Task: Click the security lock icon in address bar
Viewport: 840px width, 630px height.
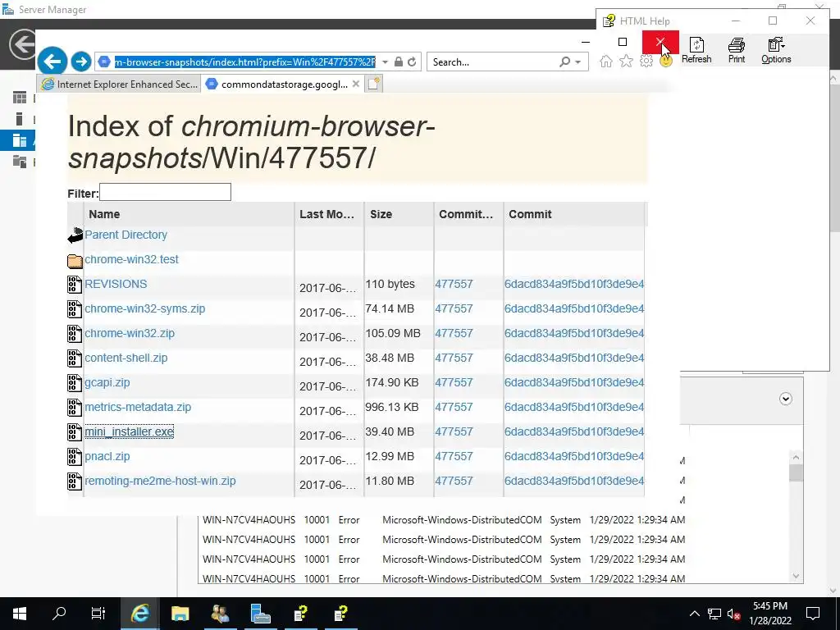Action: point(398,62)
